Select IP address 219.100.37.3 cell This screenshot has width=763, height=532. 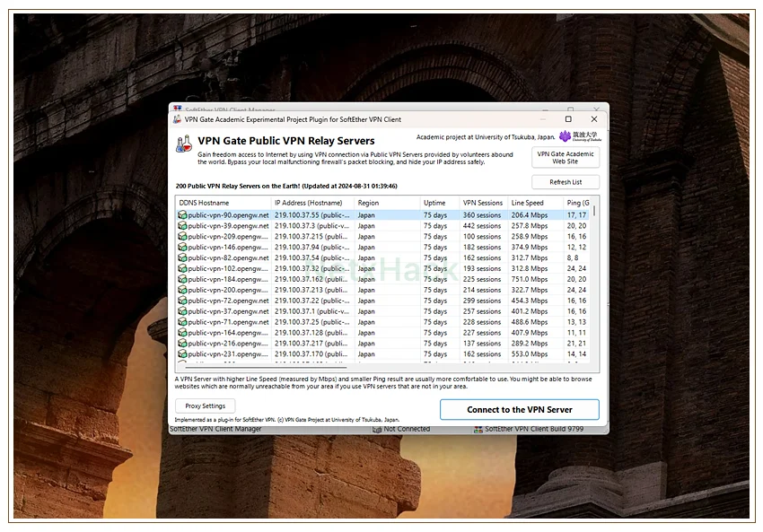click(x=311, y=226)
